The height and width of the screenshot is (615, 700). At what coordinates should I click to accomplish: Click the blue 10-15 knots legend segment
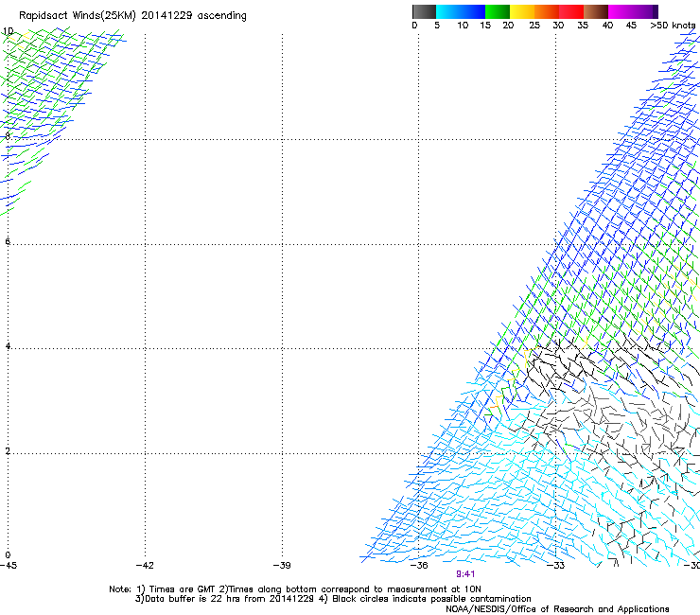473,11
